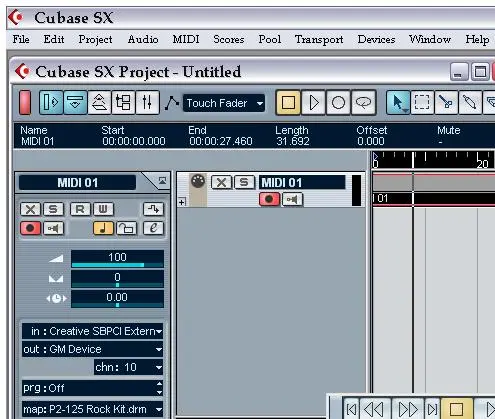
Task: Record enable MIDI 01 in track list
Action: click(x=269, y=199)
